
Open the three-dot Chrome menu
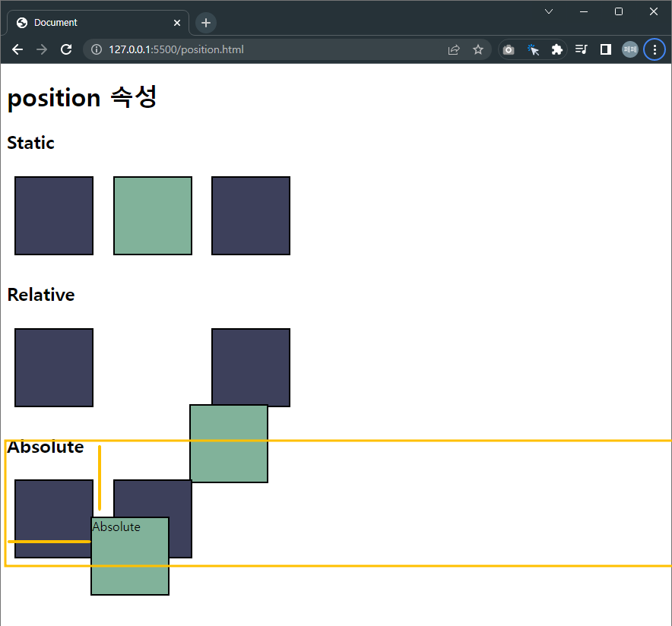pos(655,49)
